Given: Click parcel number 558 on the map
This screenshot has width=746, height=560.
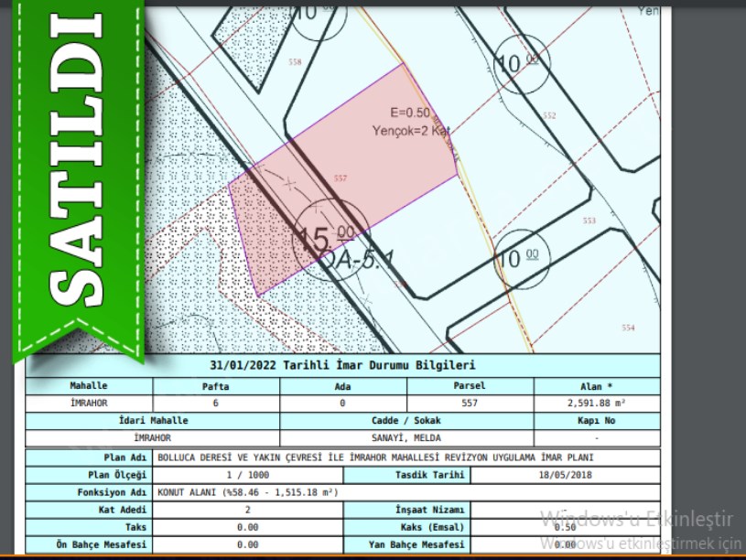Looking at the screenshot, I should tap(294, 62).
